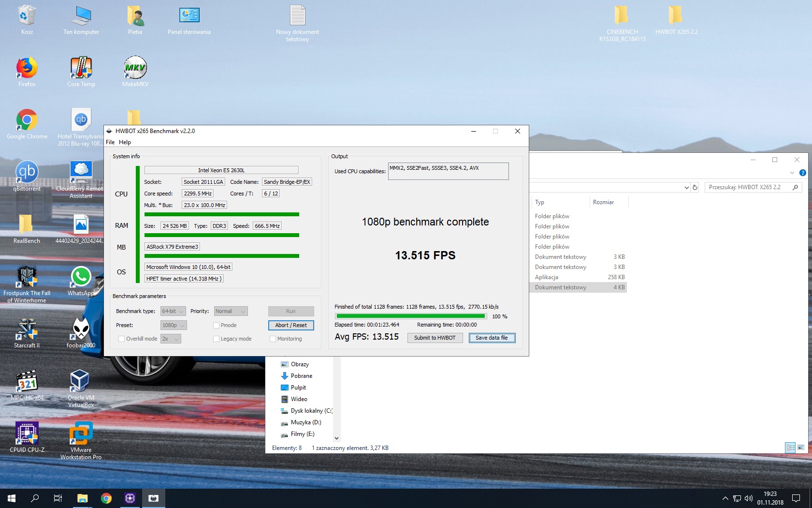Open the Priority Normal dropdown
This screenshot has width=812, height=508.
tap(231, 311)
